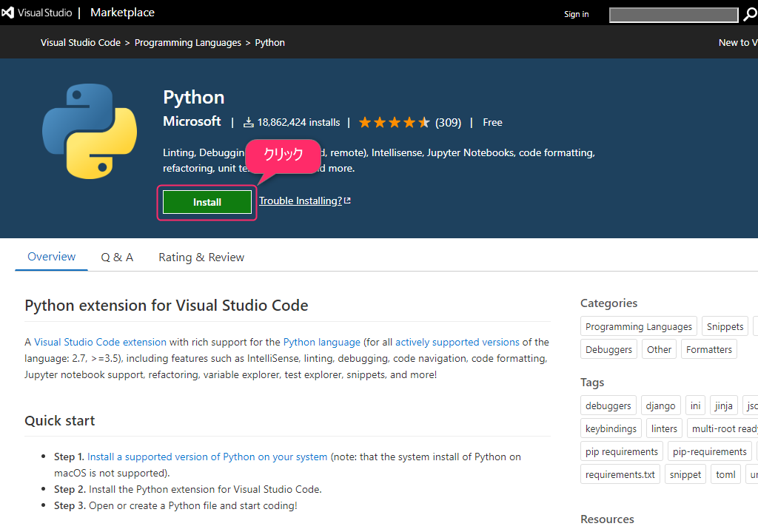Click the Resources heading
This screenshot has width=758, height=532.
click(x=607, y=519)
